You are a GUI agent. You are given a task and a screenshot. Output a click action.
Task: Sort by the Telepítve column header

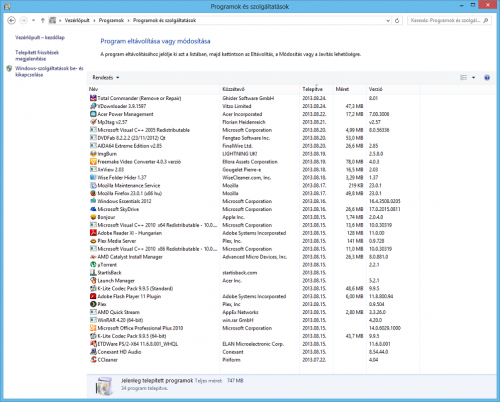[316, 89]
